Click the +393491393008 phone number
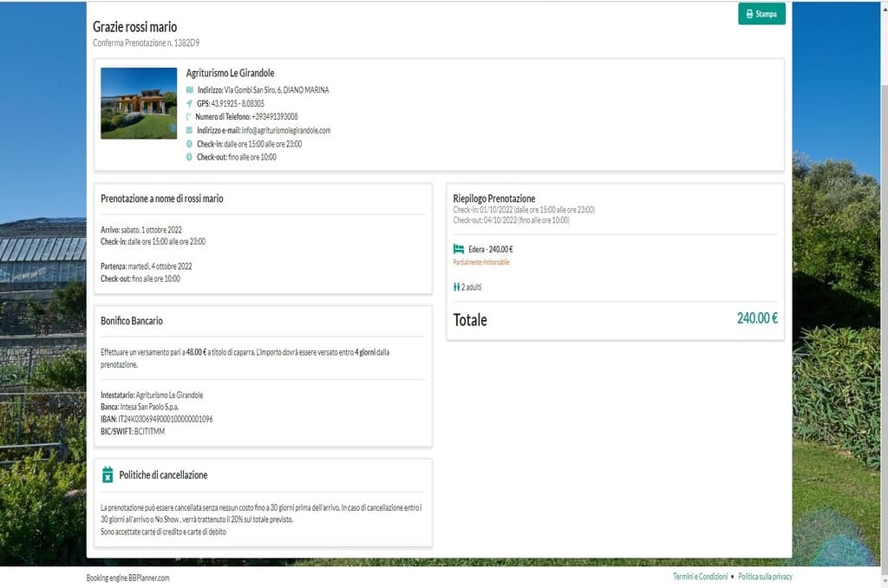 (x=275, y=117)
